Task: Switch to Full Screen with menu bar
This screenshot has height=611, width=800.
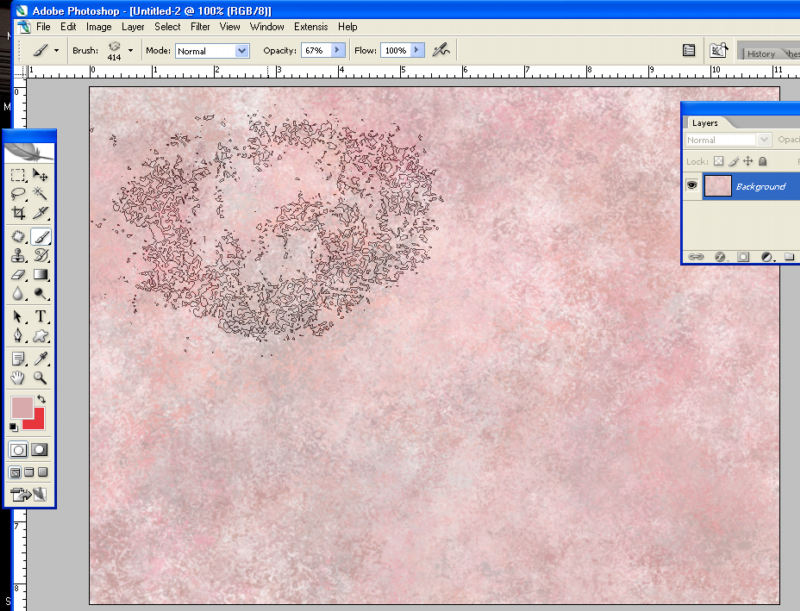Action: click(29, 472)
